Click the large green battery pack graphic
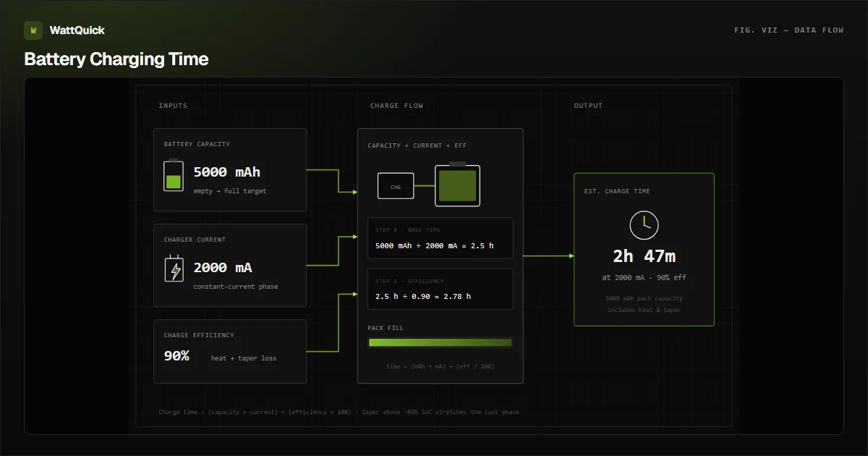The height and width of the screenshot is (456, 868). [457, 185]
